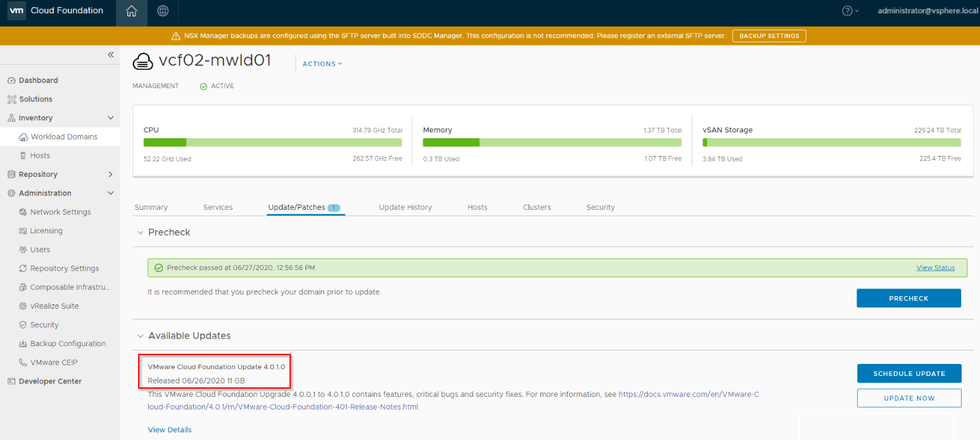Click the Licensing icon
The height and width of the screenshot is (440, 980).
coord(23,231)
